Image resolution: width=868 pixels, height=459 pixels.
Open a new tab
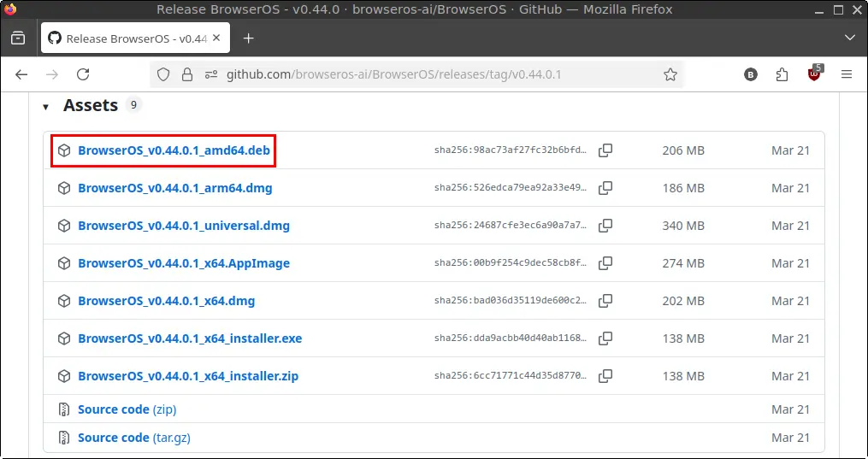pos(249,38)
